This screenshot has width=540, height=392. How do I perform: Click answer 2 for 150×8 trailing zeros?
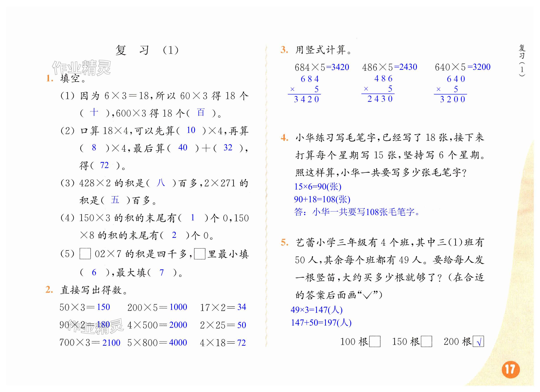click(x=174, y=235)
